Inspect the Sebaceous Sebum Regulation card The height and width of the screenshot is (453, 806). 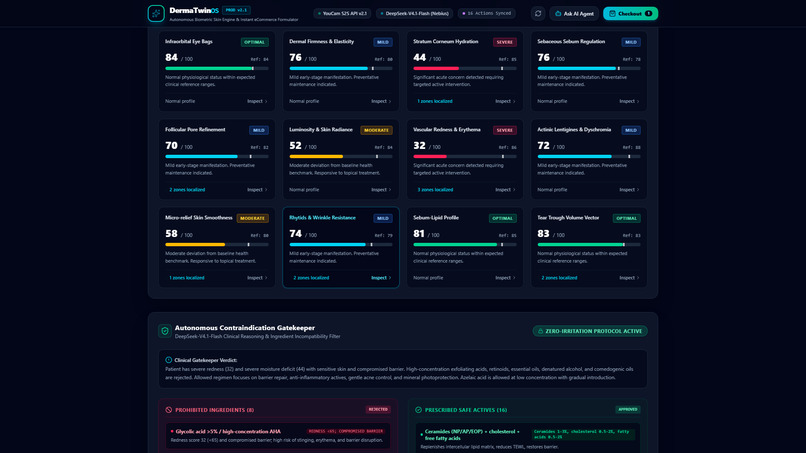629,101
